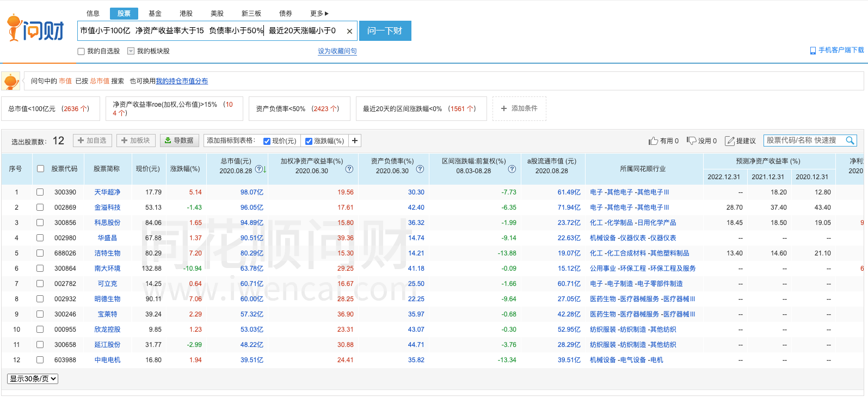Screen dimensions: 868x402
Task: Open help icon for 加权净资产收益率 column
Action: tap(349, 169)
